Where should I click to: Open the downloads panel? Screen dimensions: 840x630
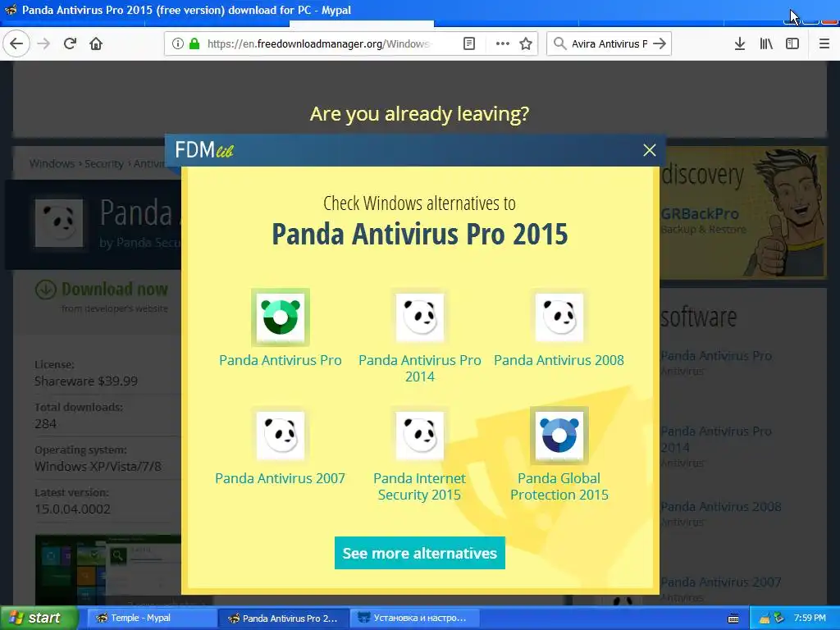[x=740, y=43]
